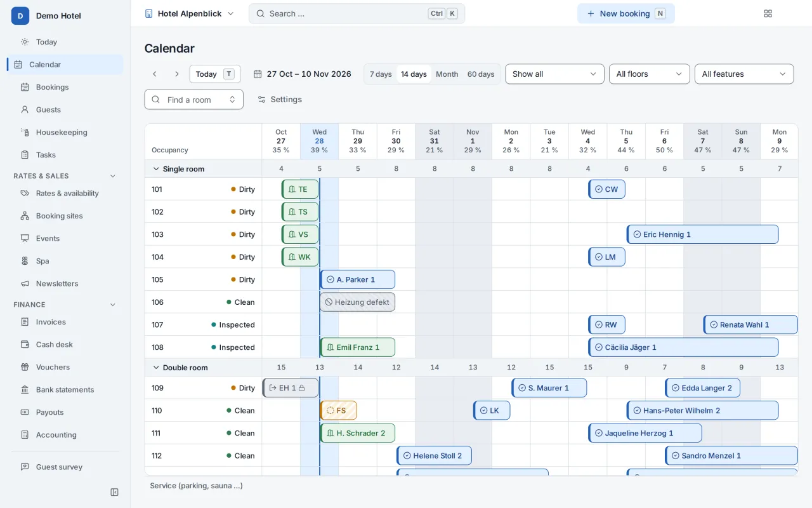Open Guests in the sidebar
The image size is (812, 508).
coord(65,110)
